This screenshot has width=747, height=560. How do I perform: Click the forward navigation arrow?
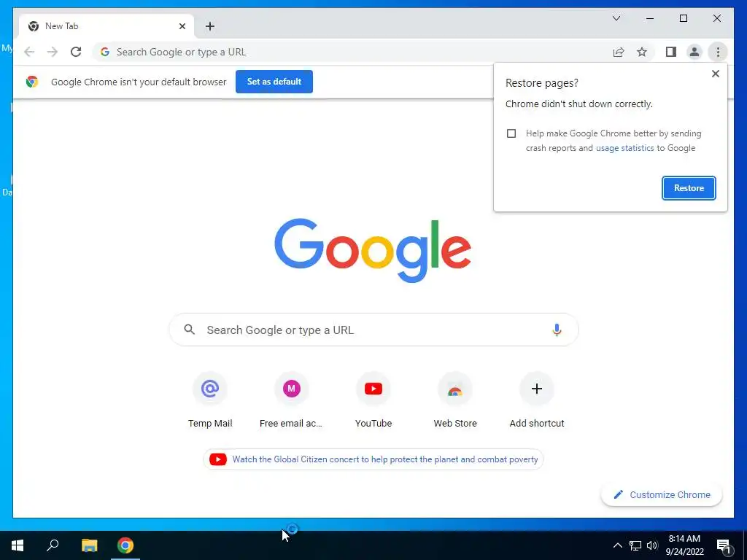point(53,52)
